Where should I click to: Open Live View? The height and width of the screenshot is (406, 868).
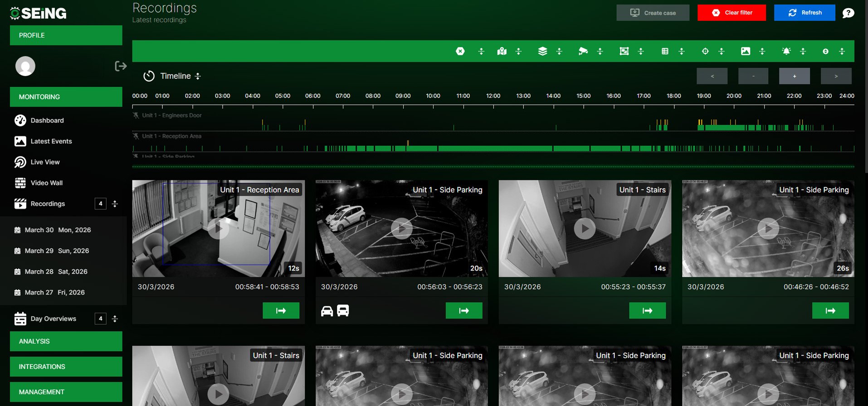click(45, 162)
